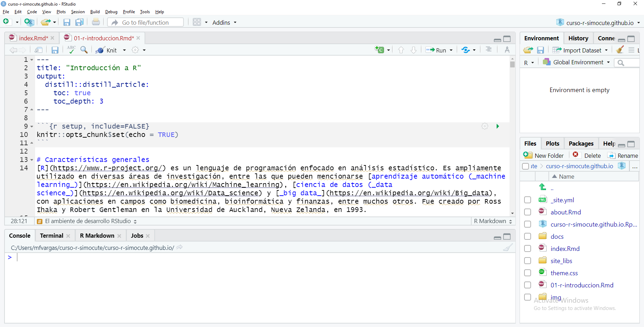This screenshot has height=327, width=644.
Task: Tick the checkbox for the docs folder
Action: pos(528,236)
